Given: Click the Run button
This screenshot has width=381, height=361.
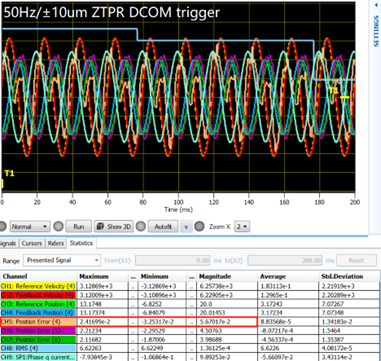Looking at the screenshot, I should coord(79,227).
